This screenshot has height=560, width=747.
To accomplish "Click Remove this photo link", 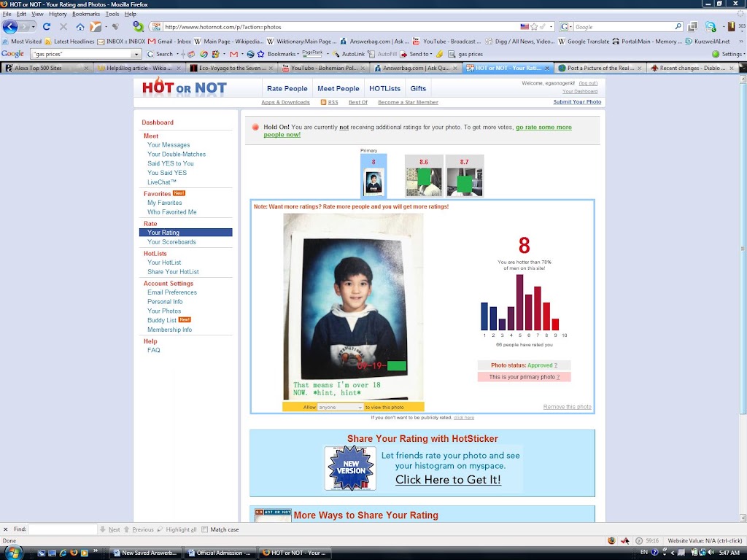I will pyautogui.click(x=567, y=407).
